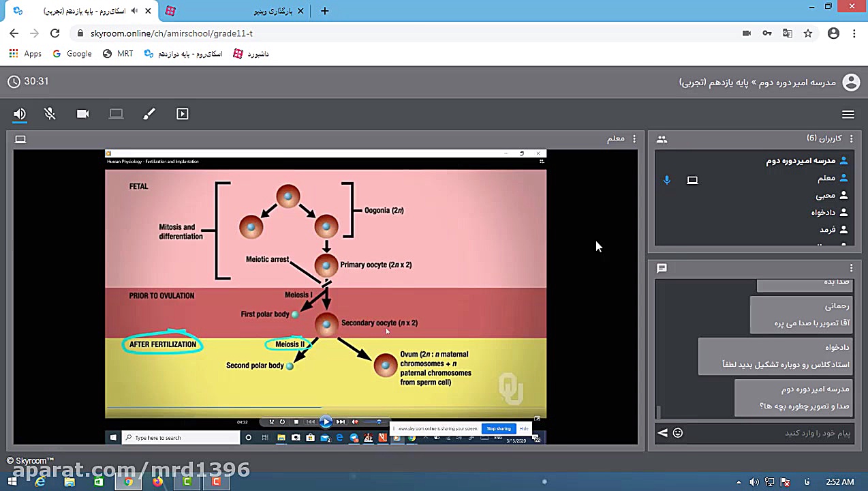Open Internet Explorer from taskbar

pos(40,481)
